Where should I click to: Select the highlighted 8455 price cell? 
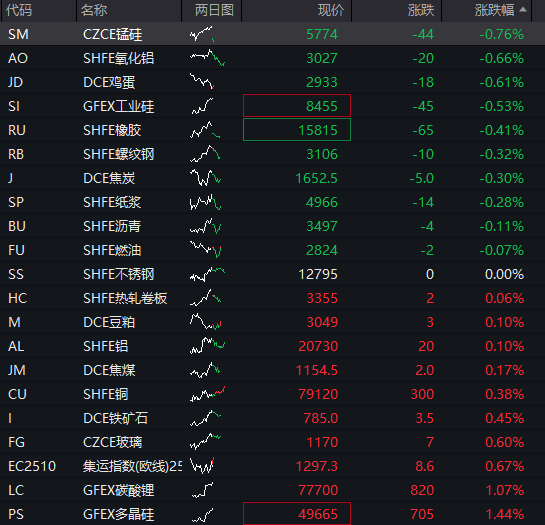click(297, 105)
